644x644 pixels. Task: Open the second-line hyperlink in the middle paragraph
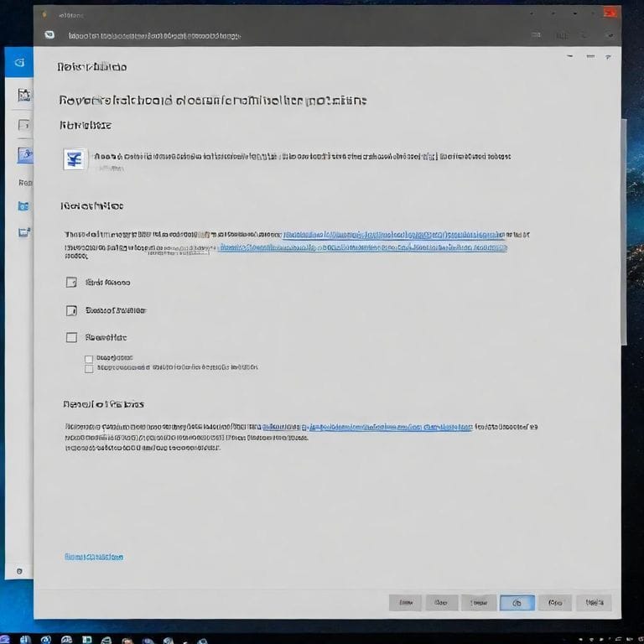[363, 247]
